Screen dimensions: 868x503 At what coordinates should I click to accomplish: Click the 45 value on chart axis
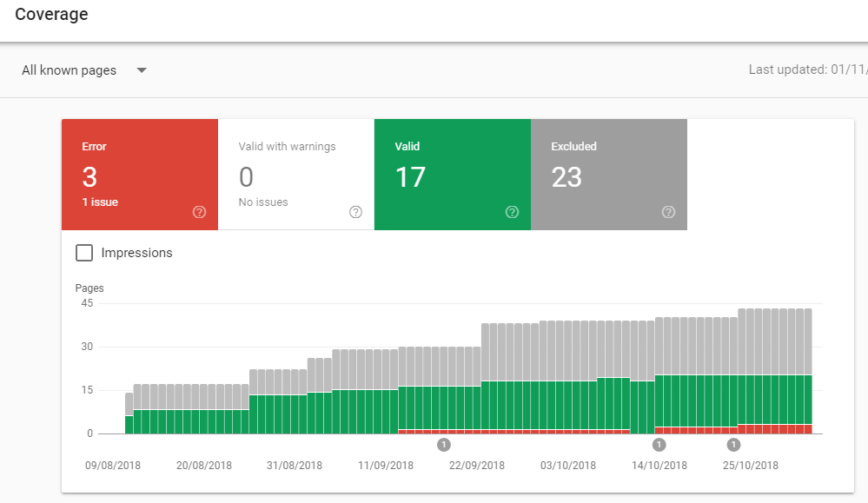[x=87, y=303]
